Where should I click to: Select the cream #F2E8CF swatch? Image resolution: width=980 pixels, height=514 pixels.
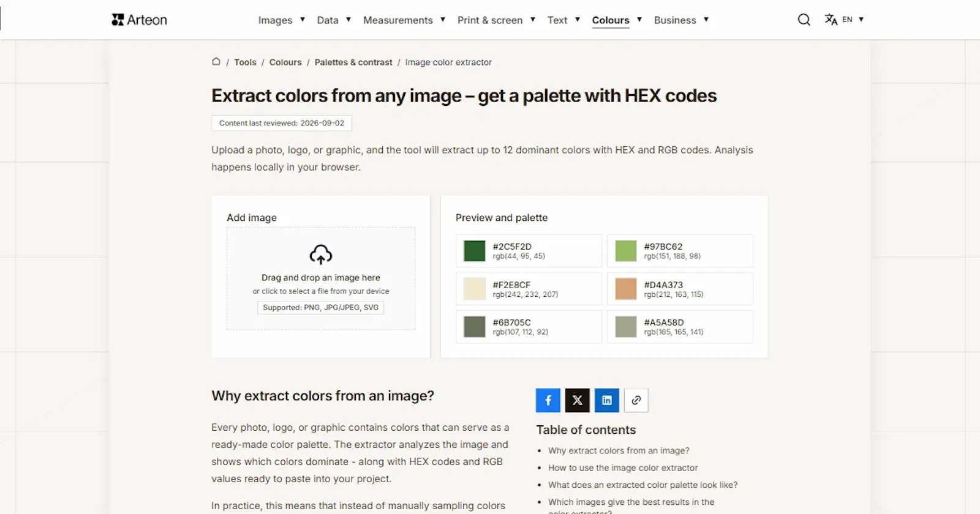[475, 289]
